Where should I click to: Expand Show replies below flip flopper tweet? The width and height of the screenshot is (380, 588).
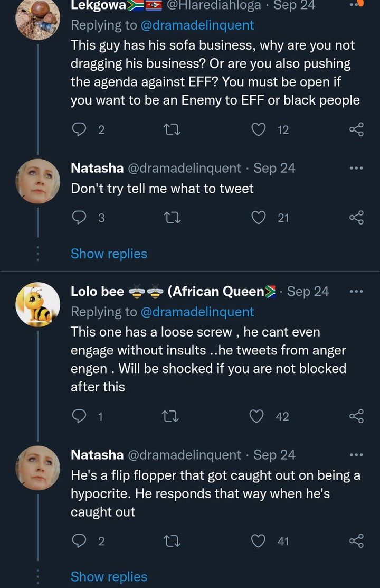(x=109, y=577)
